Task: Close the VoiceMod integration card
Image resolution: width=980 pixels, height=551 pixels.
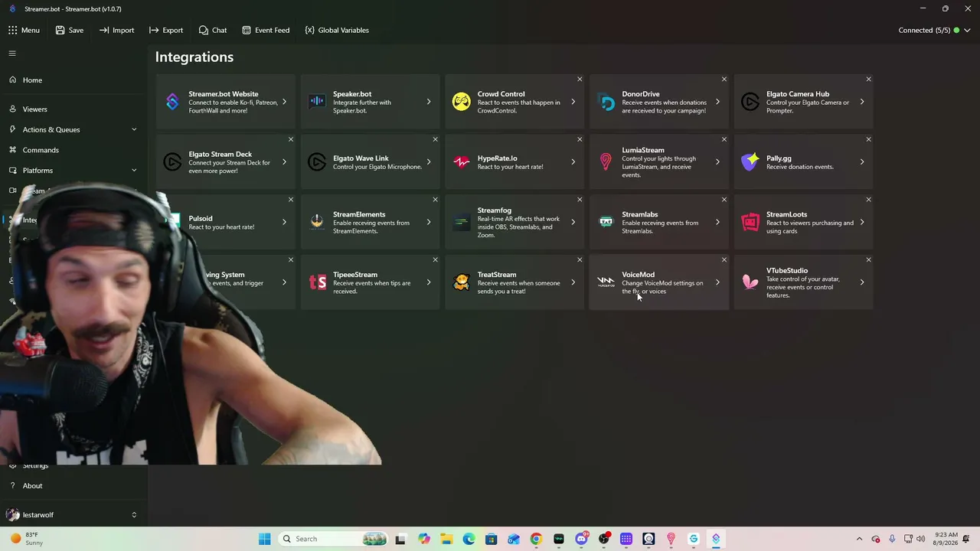Action: pyautogui.click(x=724, y=260)
